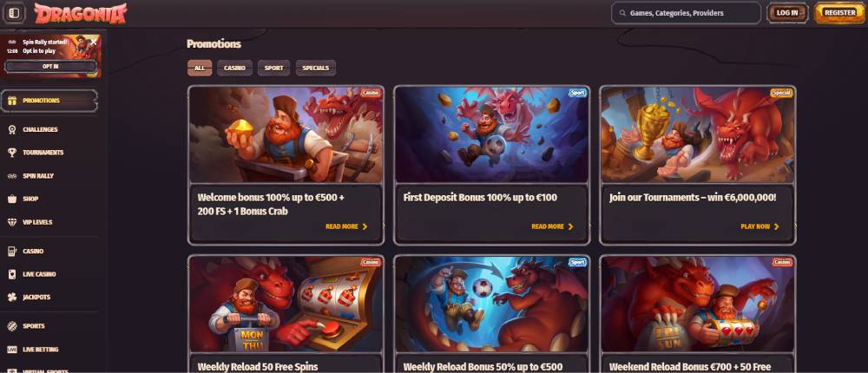
Task: Click Read More on First Deposit Bonus
Action: pyautogui.click(x=552, y=226)
